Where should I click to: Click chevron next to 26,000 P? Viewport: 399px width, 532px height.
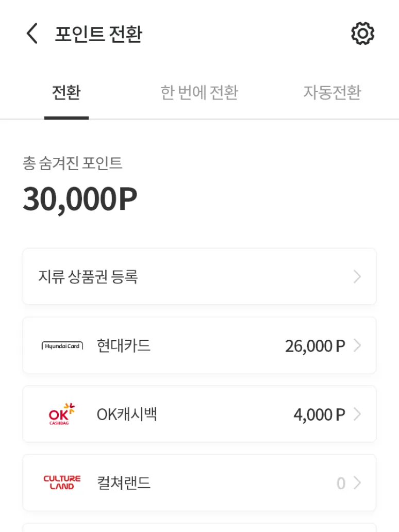(357, 346)
